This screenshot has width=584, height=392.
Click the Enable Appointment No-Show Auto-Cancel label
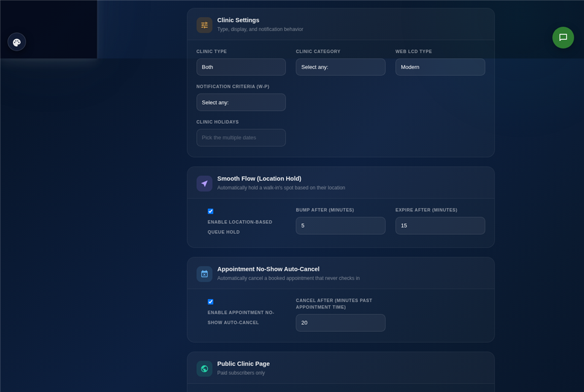click(x=241, y=318)
